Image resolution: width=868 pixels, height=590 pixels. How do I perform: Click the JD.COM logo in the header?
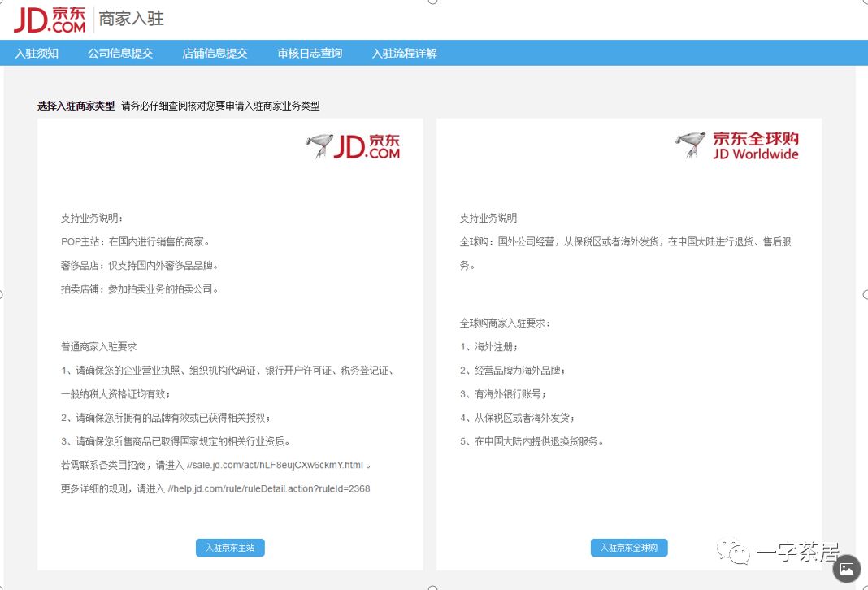point(50,20)
